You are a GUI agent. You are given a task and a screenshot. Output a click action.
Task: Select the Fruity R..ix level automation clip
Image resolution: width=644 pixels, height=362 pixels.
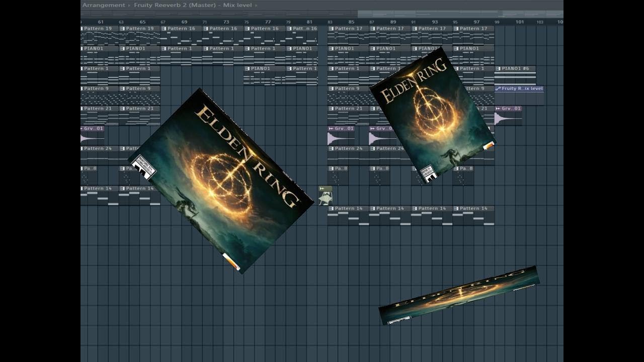point(519,96)
